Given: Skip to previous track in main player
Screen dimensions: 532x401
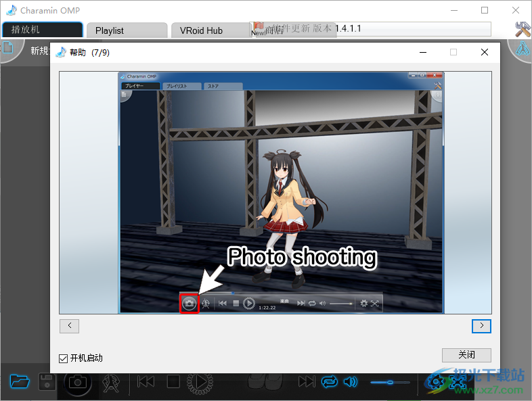Looking at the screenshot, I should coord(146,381).
